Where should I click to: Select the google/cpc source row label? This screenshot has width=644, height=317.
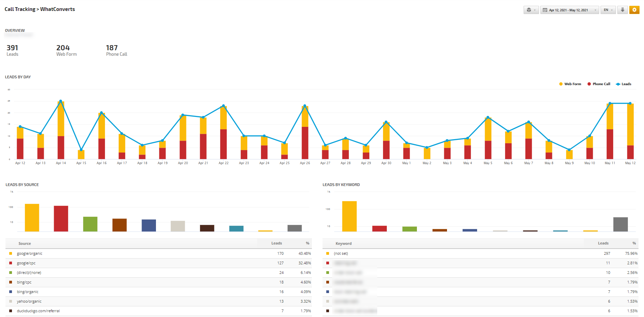tap(26, 263)
